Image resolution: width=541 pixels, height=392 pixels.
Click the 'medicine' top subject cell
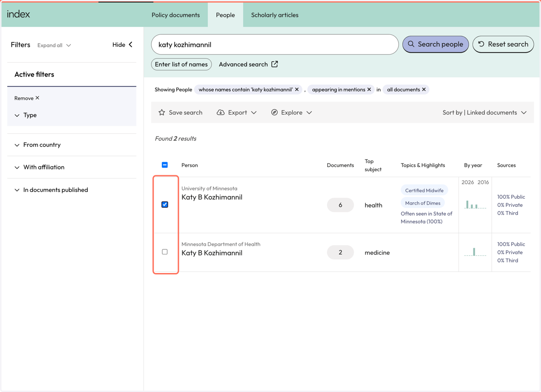point(377,253)
